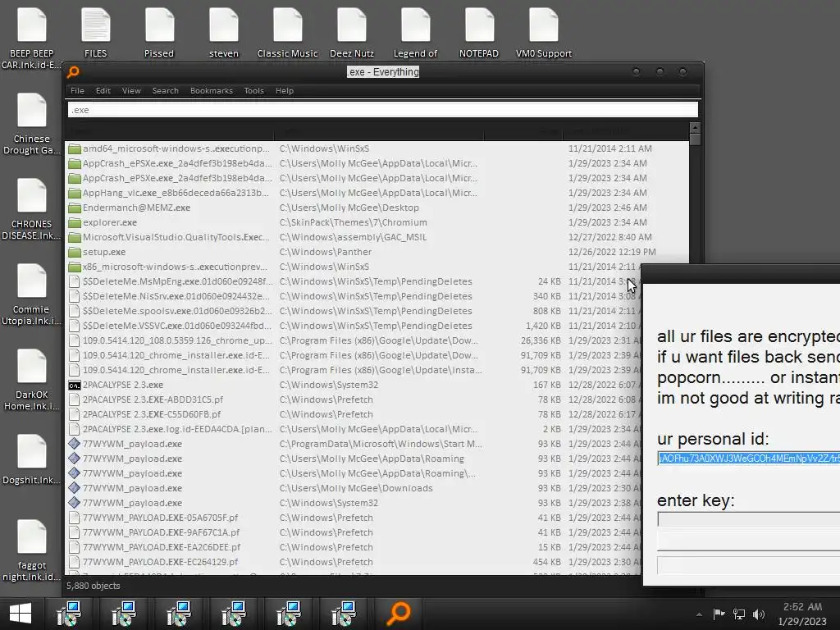Viewport: 840px width, 630px height.
Task: Select the 2PACALYPSE 2.3.exe console icon row
Action: [x=353, y=385]
